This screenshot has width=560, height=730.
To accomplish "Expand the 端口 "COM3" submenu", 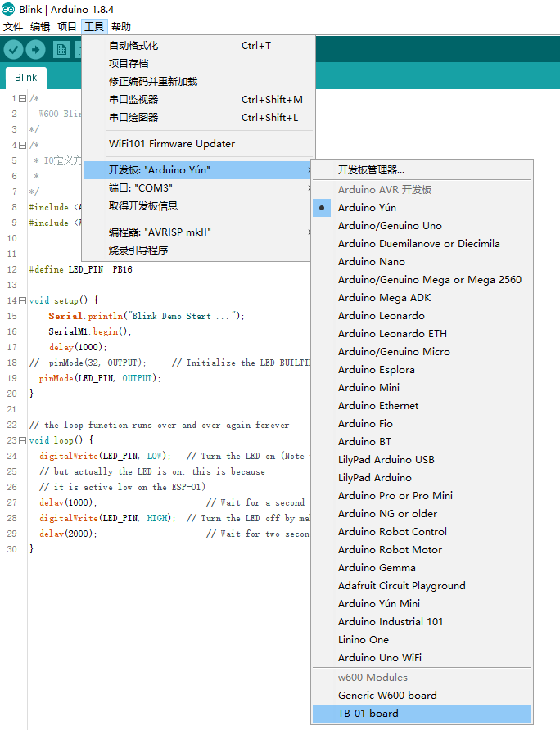I will 198,188.
